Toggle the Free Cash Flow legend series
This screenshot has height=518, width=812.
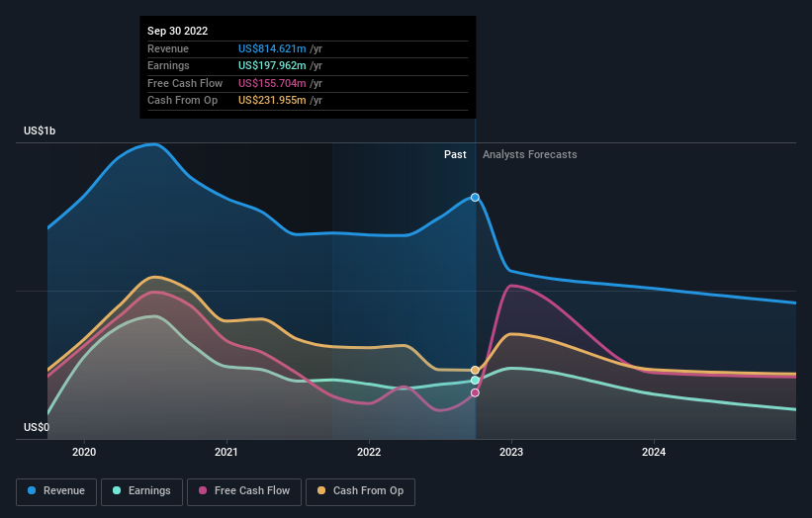point(244,491)
